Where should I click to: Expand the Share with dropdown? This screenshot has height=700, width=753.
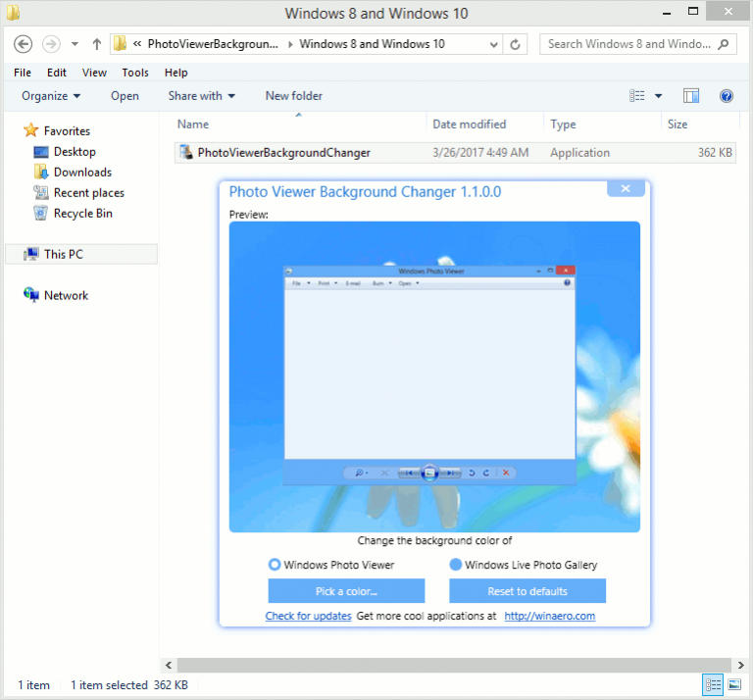[202, 96]
